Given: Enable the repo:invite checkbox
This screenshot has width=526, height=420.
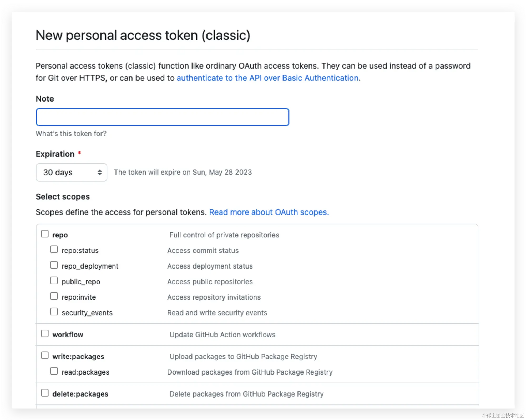Looking at the screenshot, I should pos(54,296).
